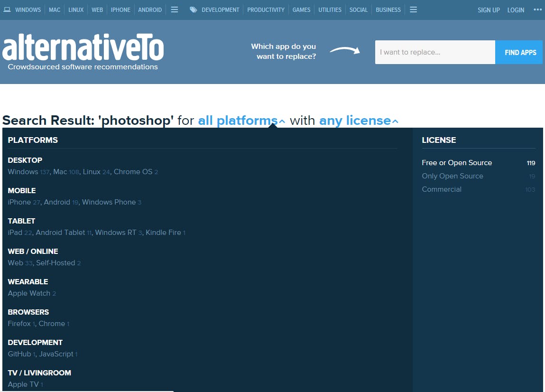Image resolution: width=545 pixels, height=392 pixels.
Task: Browse the Productivity category
Action: pyautogui.click(x=266, y=10)
